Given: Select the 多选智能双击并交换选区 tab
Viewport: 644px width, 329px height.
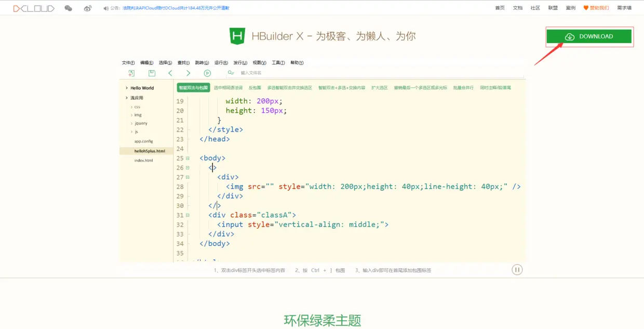Looking at the screenshot, I should pos(290,88).
